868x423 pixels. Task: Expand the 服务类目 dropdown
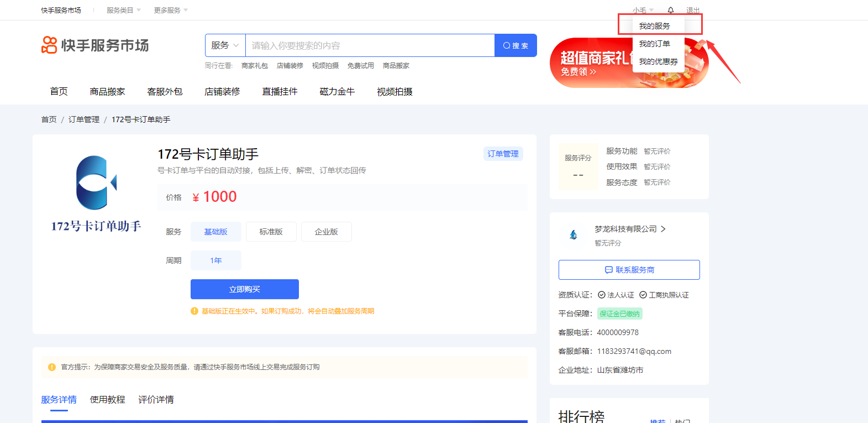[x=124, y=10]
